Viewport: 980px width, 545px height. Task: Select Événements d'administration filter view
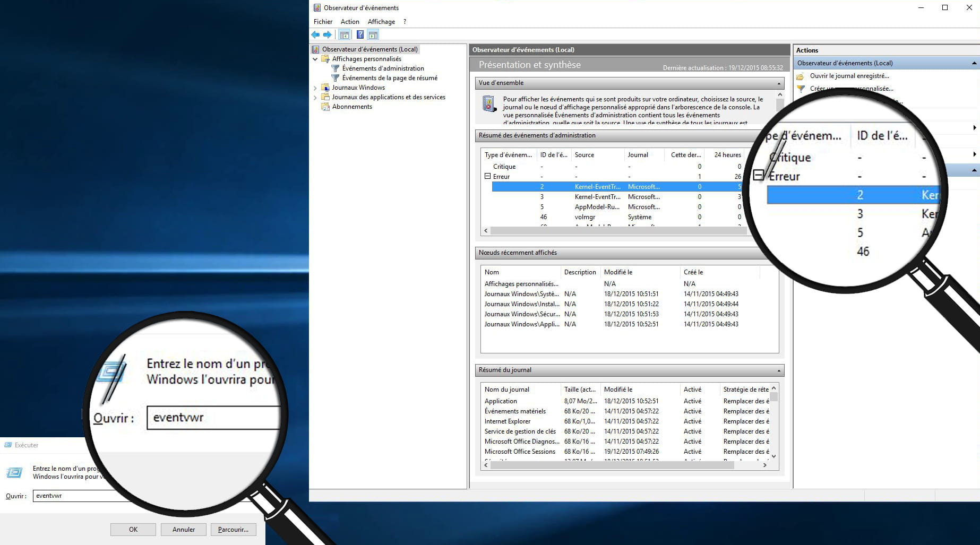[x=383, y=68]
